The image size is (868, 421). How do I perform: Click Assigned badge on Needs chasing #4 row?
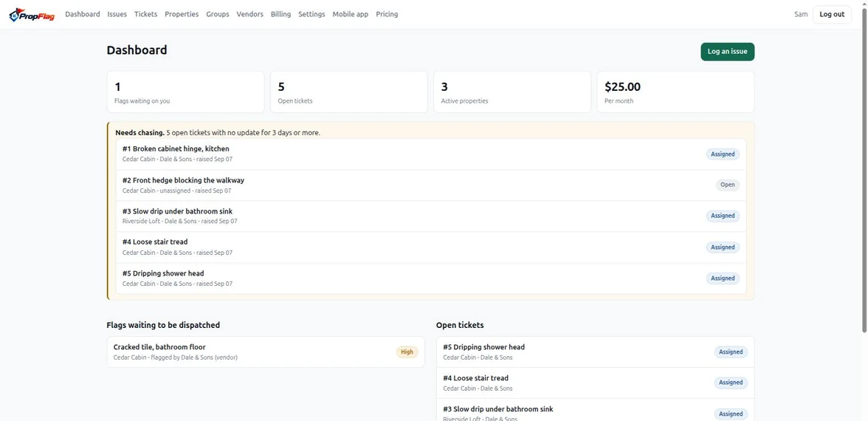[x=723, y=247]
